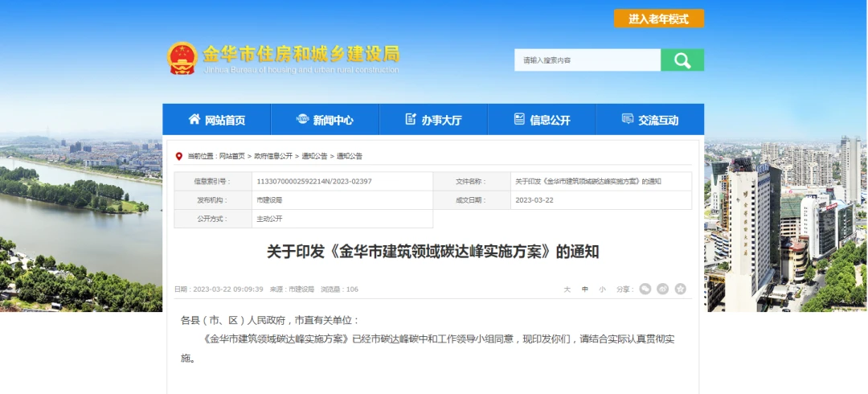Open the 交流互动 navigation menu
The image size is (868, 394).
click(x=649, y=120)
